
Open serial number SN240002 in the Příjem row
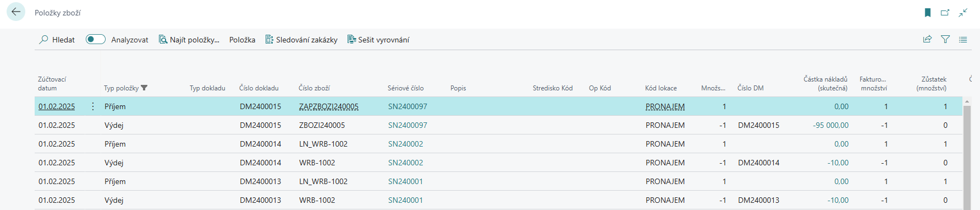coord(406,144)
